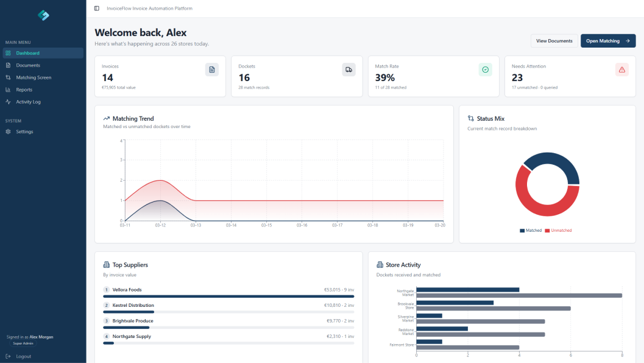The height and width of the screenshot is (363, 644).
Task: Click the 39% match rate value
Action: [385, 77]
